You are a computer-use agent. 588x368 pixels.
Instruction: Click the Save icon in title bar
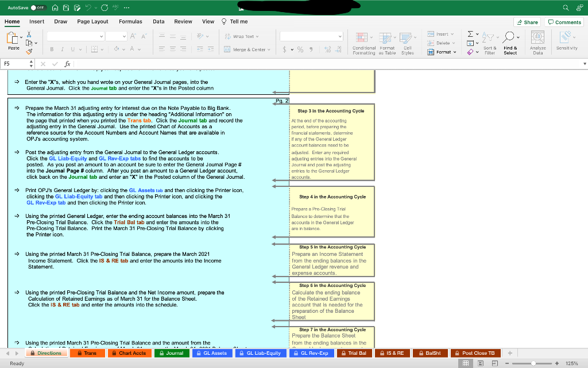[x=66, y=7]
